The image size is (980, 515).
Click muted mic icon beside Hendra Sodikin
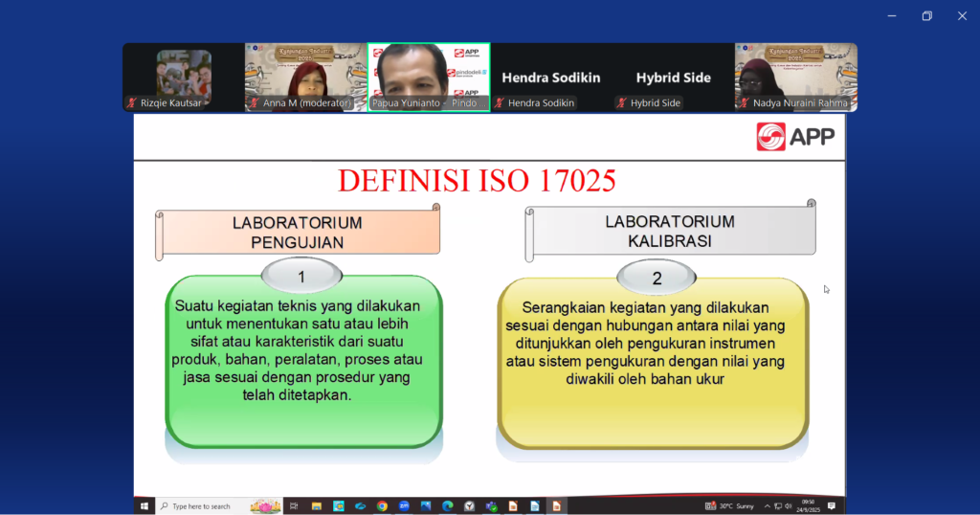tap(500, 103)
